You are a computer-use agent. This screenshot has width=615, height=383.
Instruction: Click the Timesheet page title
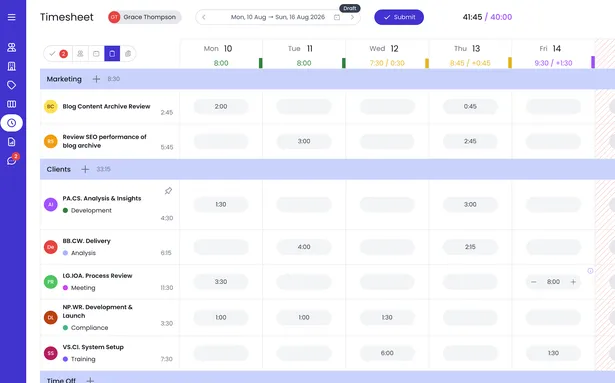[67, 17]
